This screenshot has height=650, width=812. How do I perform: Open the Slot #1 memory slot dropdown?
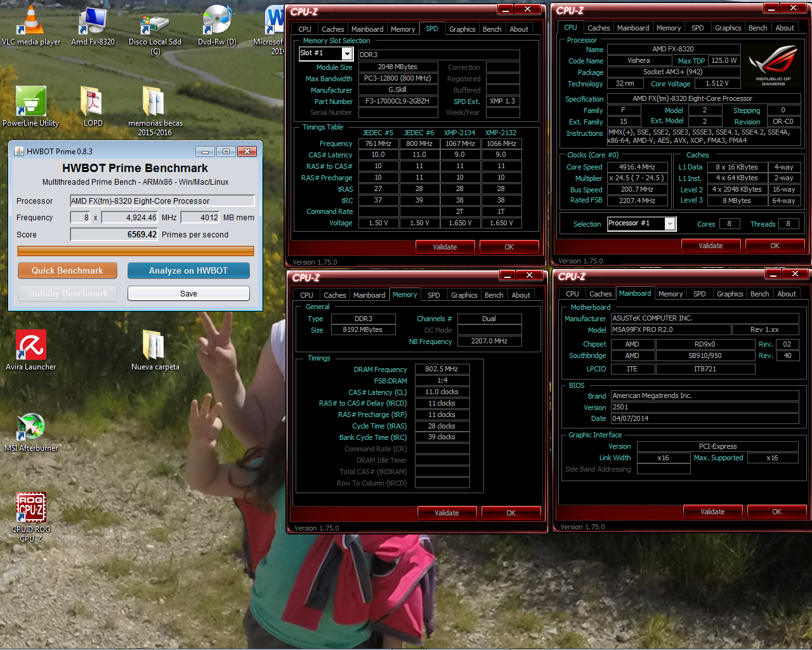point(347,53)
